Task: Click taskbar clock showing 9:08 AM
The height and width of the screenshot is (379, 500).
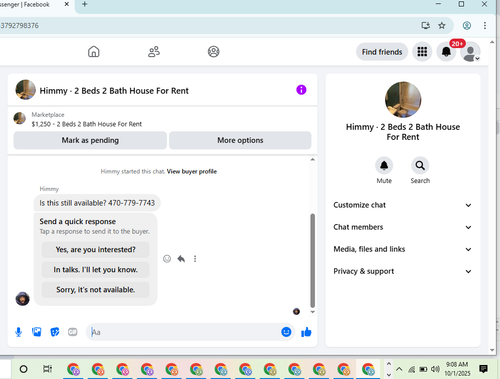Action: tap(457, 369)
